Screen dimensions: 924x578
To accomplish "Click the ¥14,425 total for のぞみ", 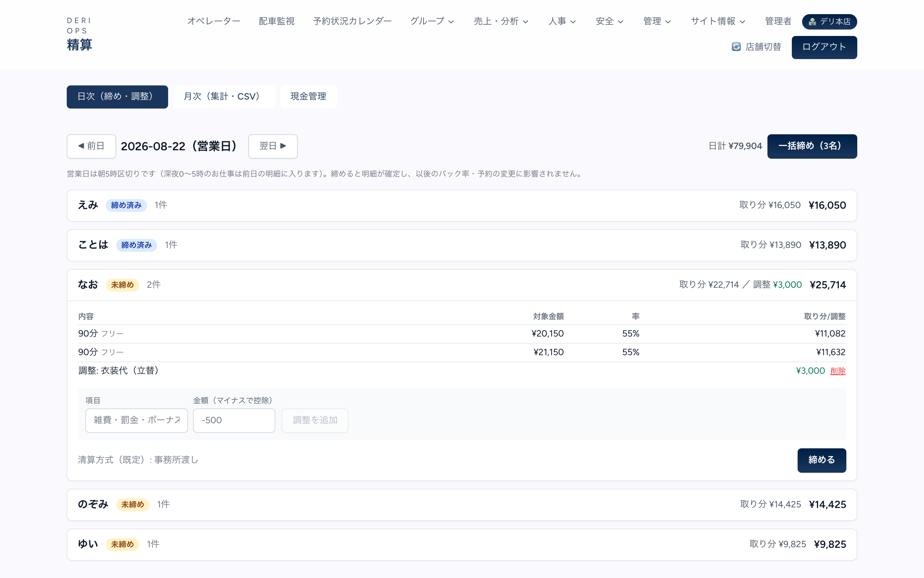I will coord(827,505).
